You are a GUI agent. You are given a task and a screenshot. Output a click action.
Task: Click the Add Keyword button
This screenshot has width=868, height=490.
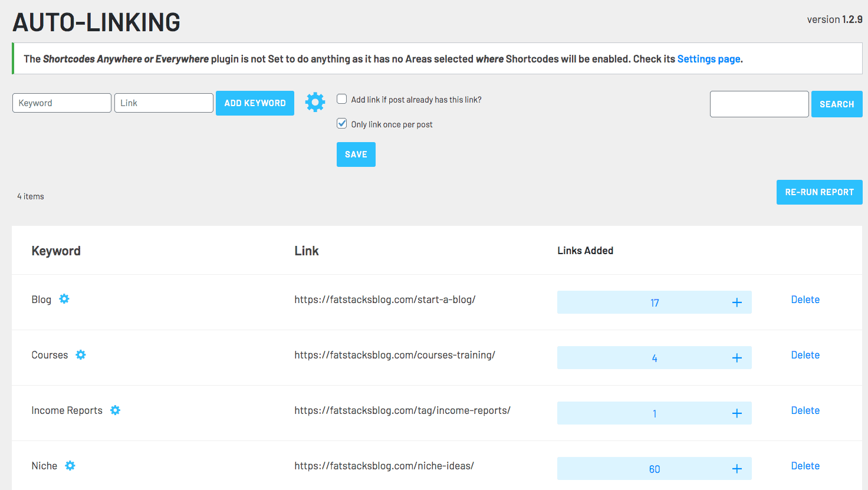[255, 103]
